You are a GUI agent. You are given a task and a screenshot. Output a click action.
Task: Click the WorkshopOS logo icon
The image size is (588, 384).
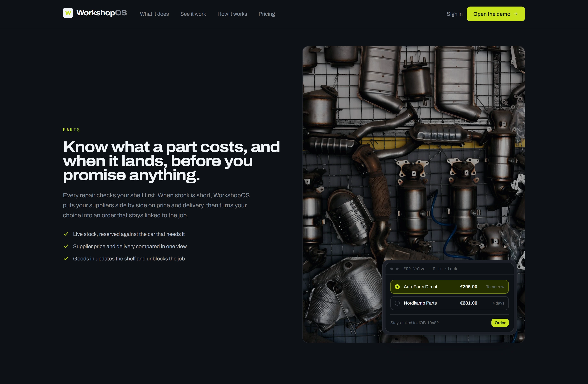click(x=68, y=13)
